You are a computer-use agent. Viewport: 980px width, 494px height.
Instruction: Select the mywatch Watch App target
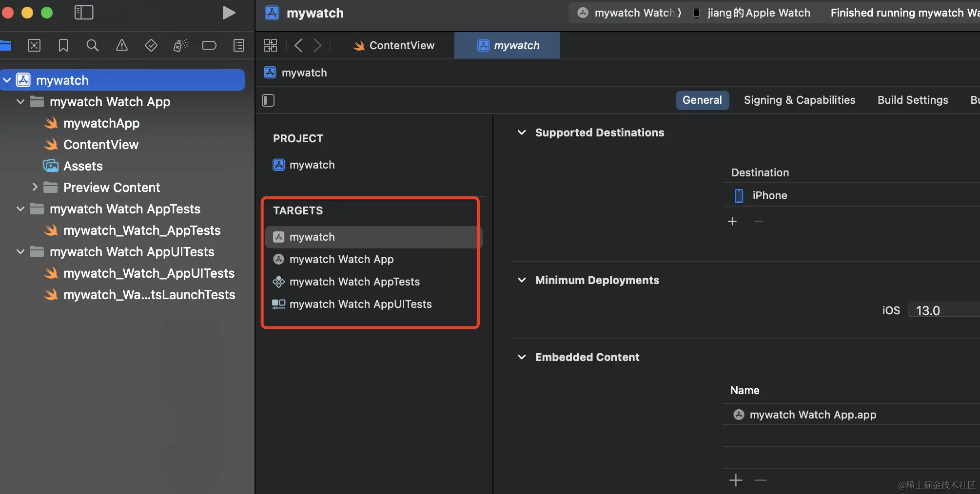point(341,260)
